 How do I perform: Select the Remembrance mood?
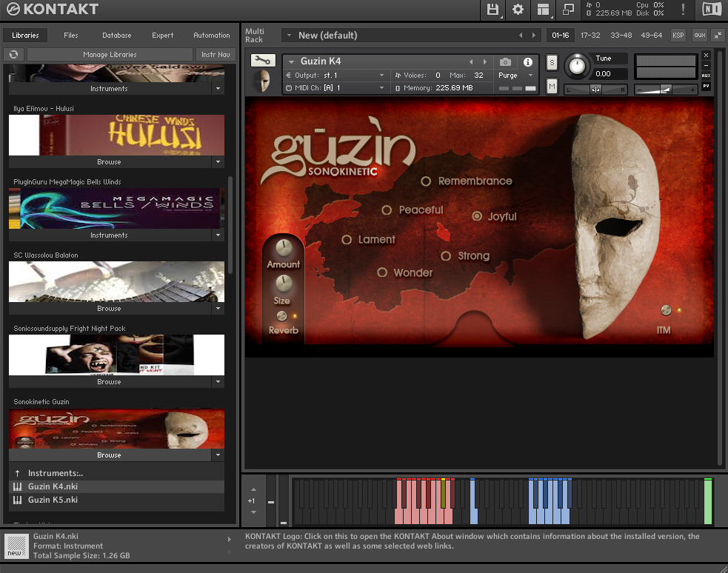pyautogui.click(x=426, y=181)
